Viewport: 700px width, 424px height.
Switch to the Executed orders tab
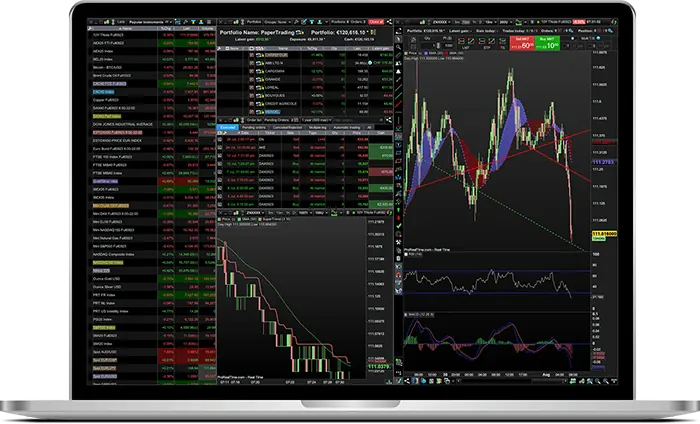(229, 128)
